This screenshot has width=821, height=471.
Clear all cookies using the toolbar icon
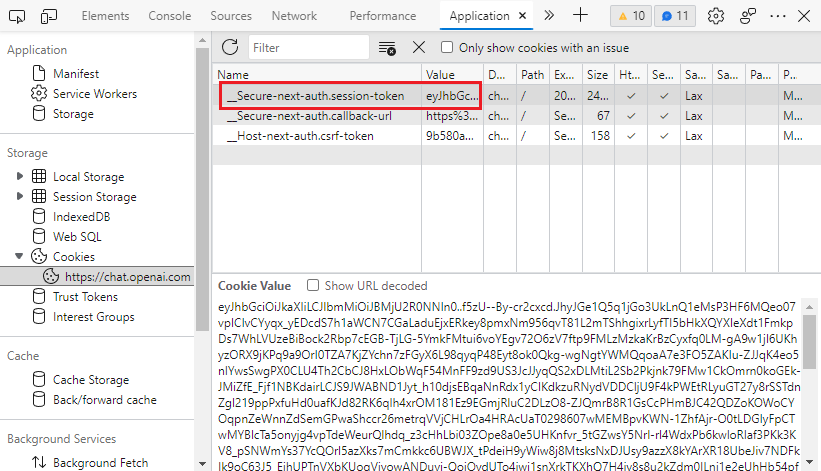coord(388,48)
